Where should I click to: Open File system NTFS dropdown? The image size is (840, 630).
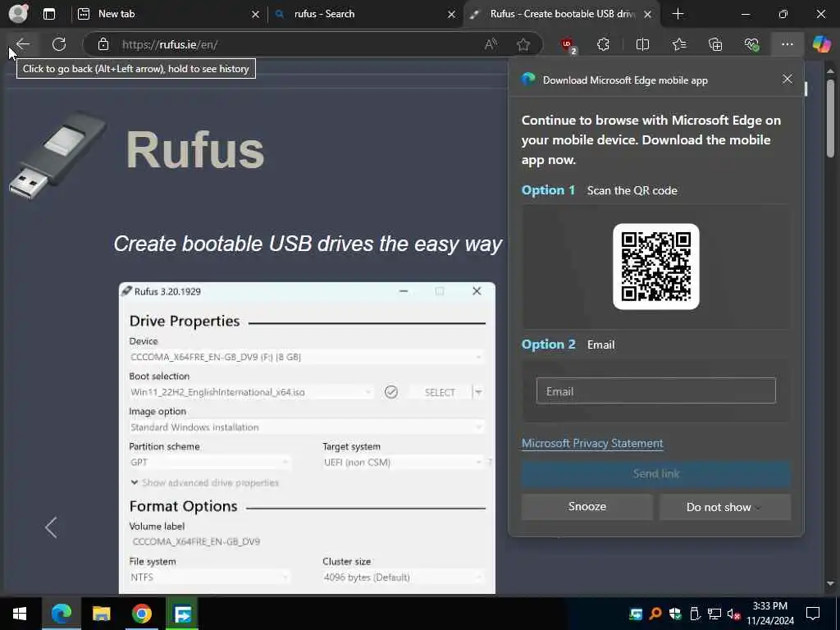pyautogui.click(x=210, y=577)
